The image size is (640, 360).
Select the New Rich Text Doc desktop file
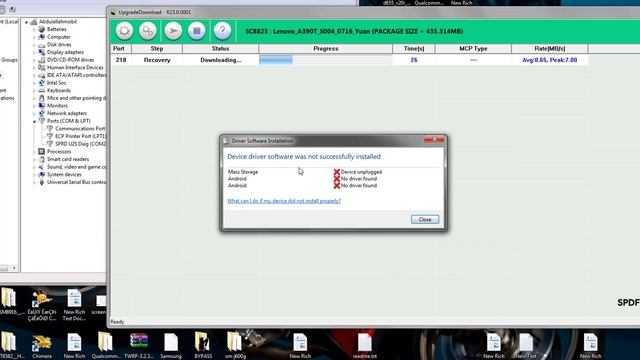(x=74, y=305)
